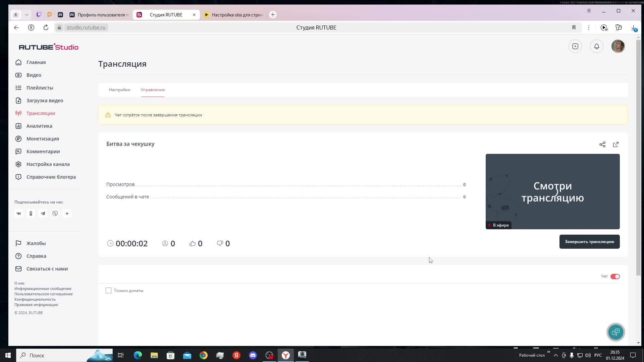The height and width of the screenshot is (362, 644).
Task: Open the user avatar menu
Action: point(618,46)
